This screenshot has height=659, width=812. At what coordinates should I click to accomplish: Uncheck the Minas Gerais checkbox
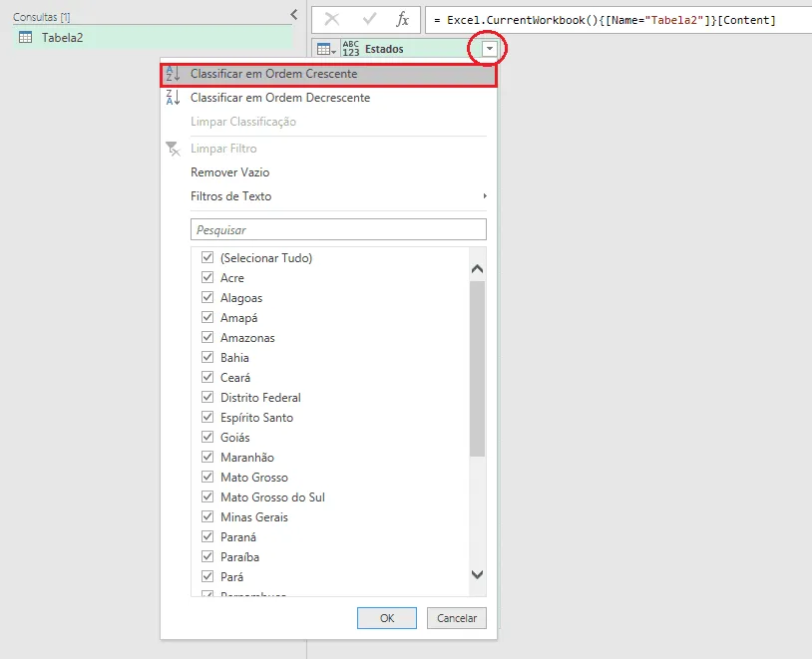pyautogui.click(x=207, y=516)
